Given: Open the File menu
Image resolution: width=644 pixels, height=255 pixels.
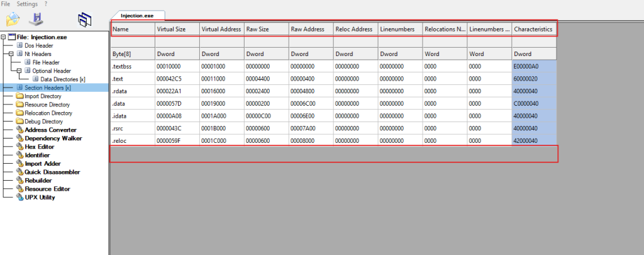Looking at the screenshot, I should coord(6,4).
